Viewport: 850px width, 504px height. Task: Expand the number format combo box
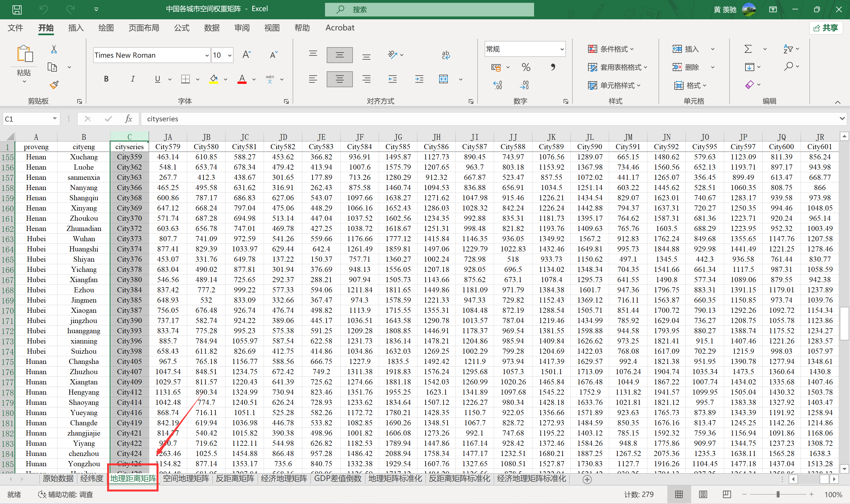(x=562, y=49)
